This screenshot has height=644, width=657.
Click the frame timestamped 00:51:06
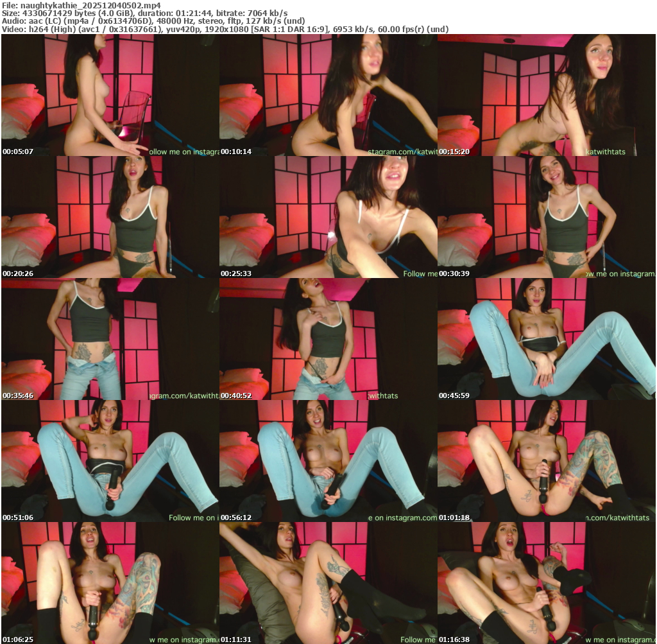coord(110,461)
